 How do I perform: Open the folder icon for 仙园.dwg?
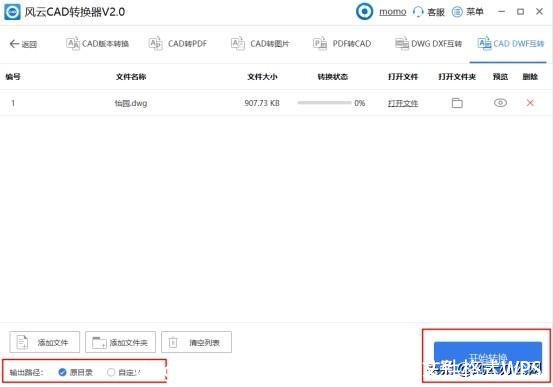(457, 103)
